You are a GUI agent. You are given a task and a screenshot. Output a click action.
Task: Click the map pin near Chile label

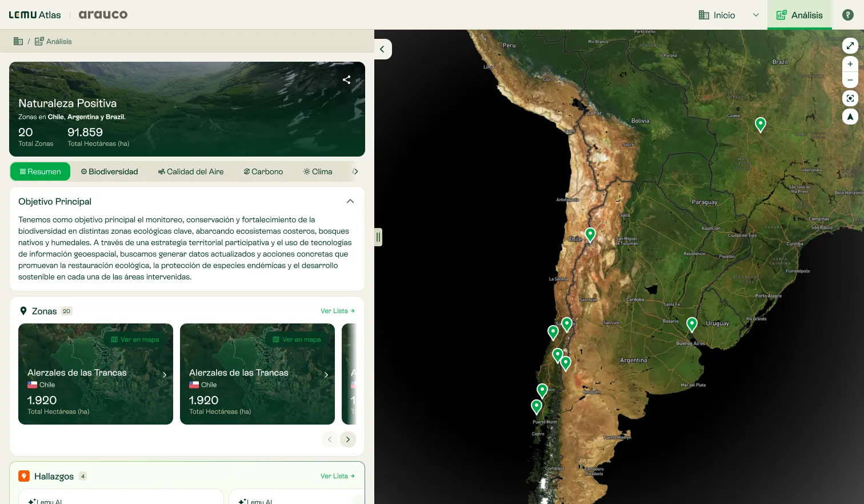pyautogui.click(x=590, y=235)
